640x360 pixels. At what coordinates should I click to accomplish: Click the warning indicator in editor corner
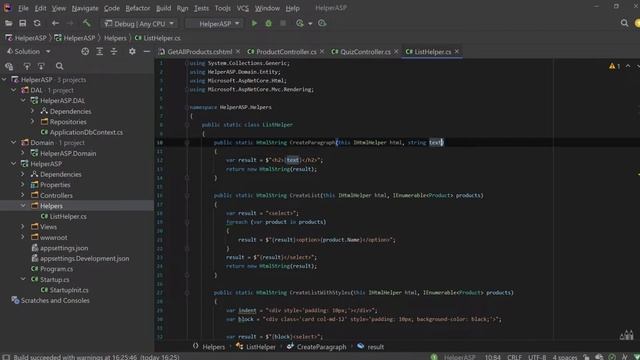[614, 66]
